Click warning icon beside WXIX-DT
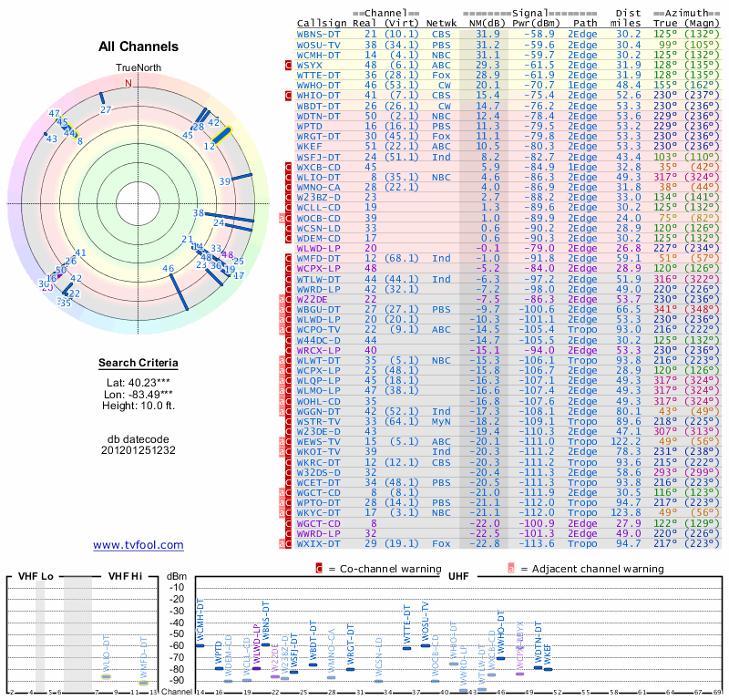The height and width of the screenshot is (700, 729). [285, 544]
